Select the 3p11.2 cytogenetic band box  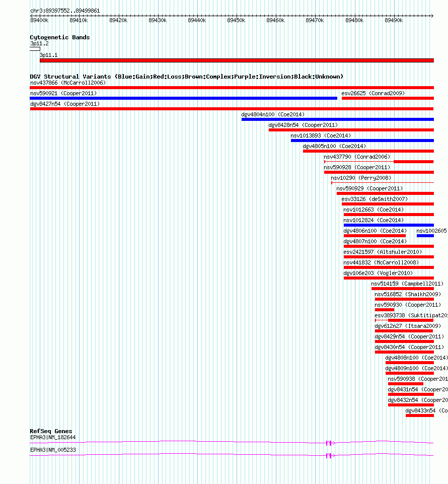point(35,49)
